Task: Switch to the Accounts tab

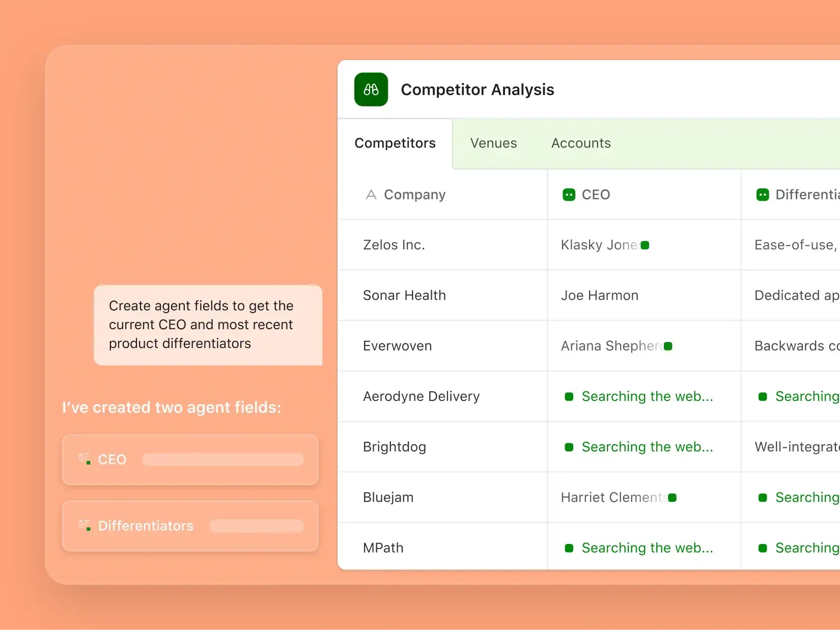Action: pos(580,143)
